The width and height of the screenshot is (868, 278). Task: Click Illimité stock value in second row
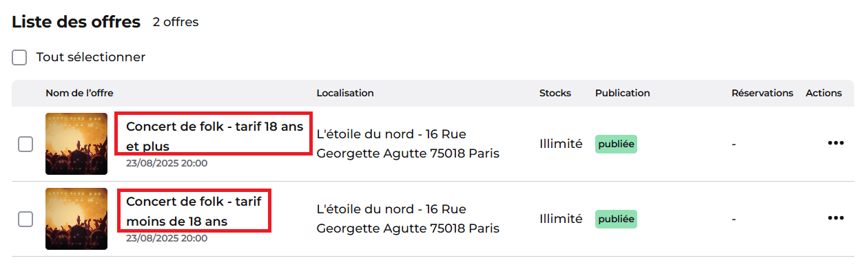pyautogui.click(x=561, y=219)
